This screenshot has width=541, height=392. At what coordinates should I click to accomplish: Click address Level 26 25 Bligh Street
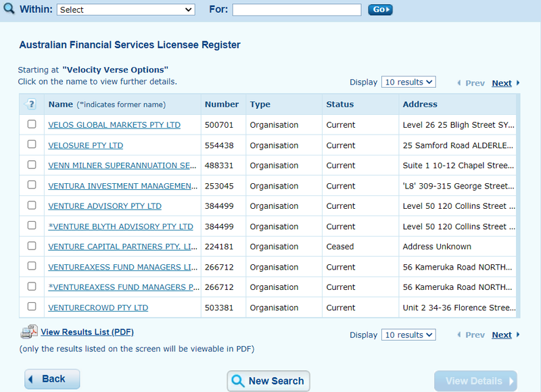click(458, 125)
